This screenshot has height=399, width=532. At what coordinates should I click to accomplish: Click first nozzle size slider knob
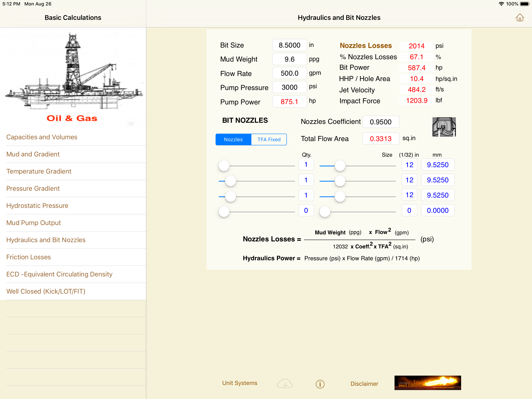(340, 166)
